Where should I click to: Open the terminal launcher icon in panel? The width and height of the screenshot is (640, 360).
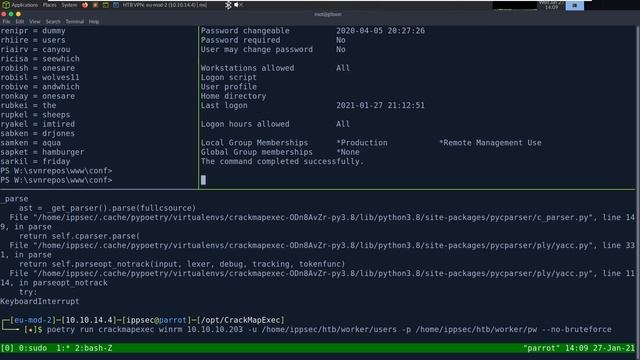click(105, 5)
